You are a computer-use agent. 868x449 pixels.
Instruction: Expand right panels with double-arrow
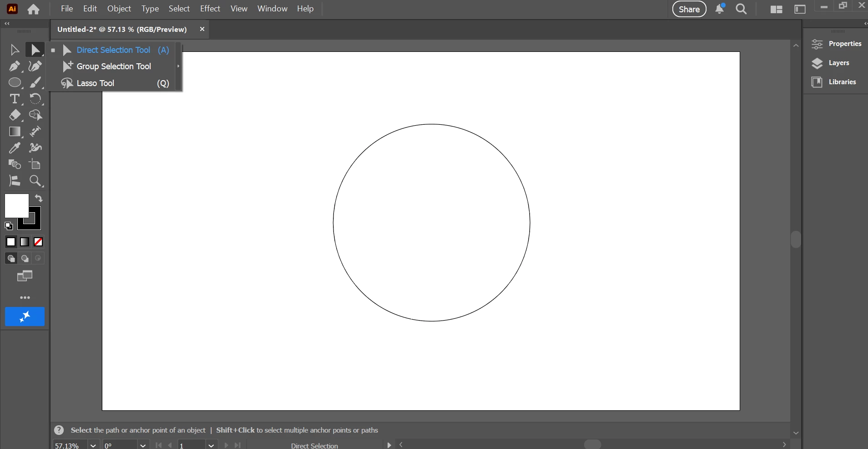point(865,23)
